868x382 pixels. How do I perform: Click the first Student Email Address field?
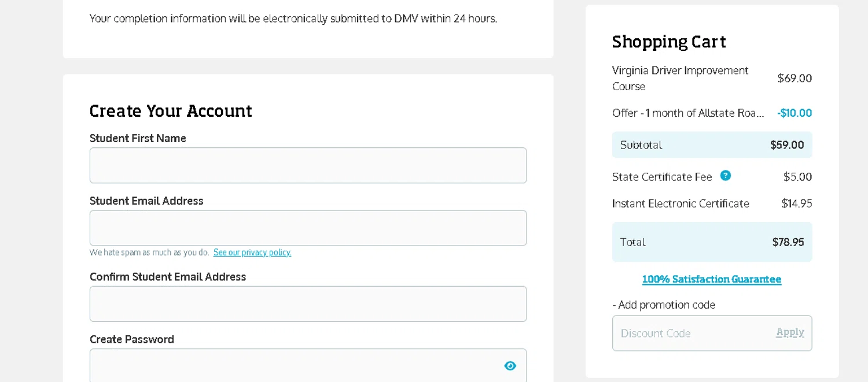(308, 228)
